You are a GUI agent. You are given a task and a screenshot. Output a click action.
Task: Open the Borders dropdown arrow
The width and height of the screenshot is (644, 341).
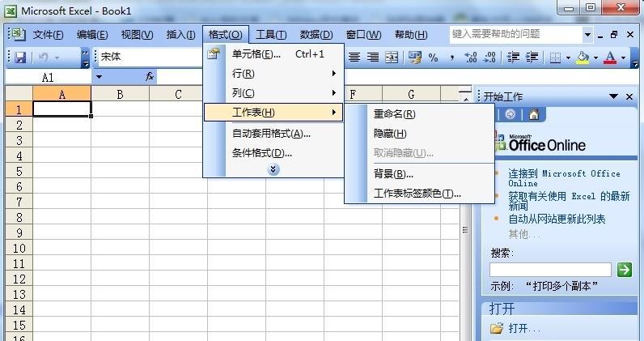[x=569, y=58]
